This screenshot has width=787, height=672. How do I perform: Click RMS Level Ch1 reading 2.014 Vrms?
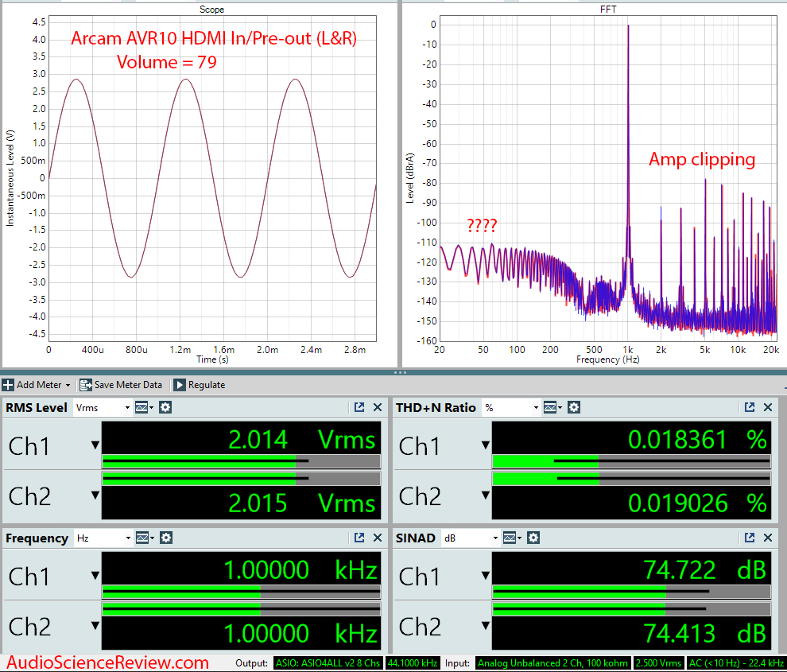pyautogui.click(x=301, y=440)
